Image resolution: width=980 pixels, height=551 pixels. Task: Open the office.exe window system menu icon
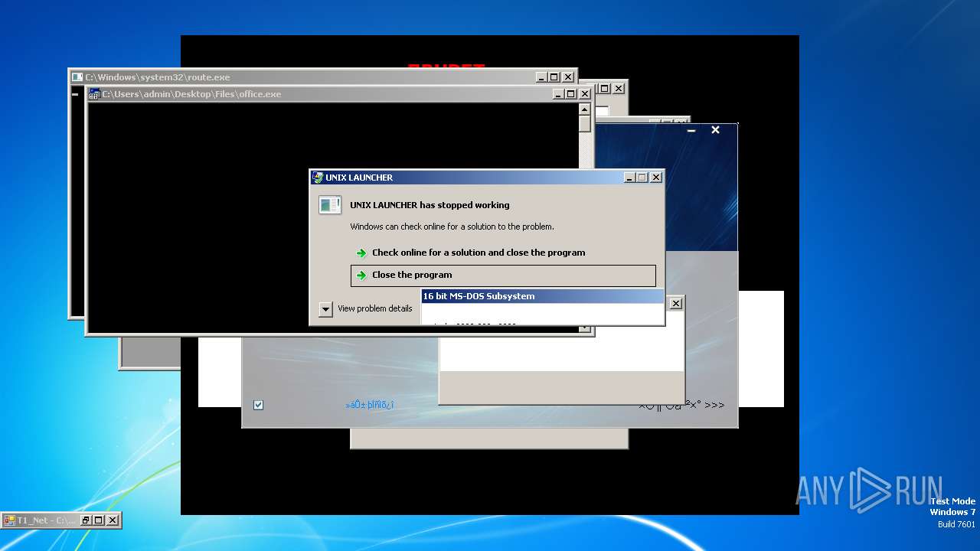(94, 94)
